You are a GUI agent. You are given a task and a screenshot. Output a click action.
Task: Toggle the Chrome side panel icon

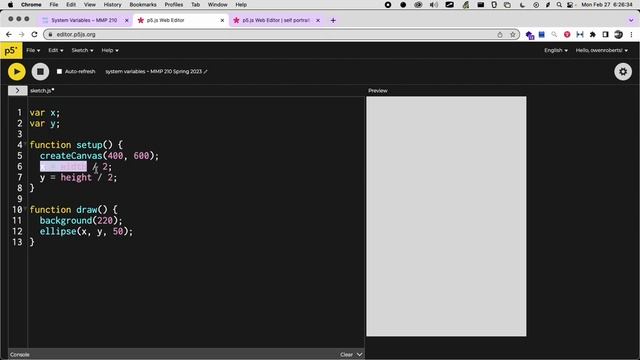tap(605, 35)
